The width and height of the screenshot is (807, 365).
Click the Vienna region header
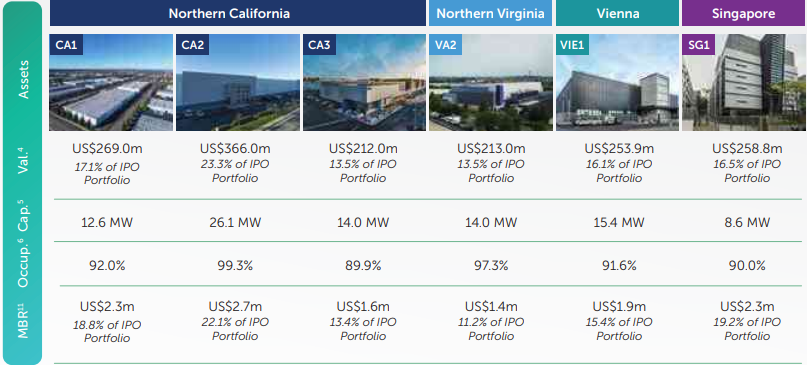617,13
